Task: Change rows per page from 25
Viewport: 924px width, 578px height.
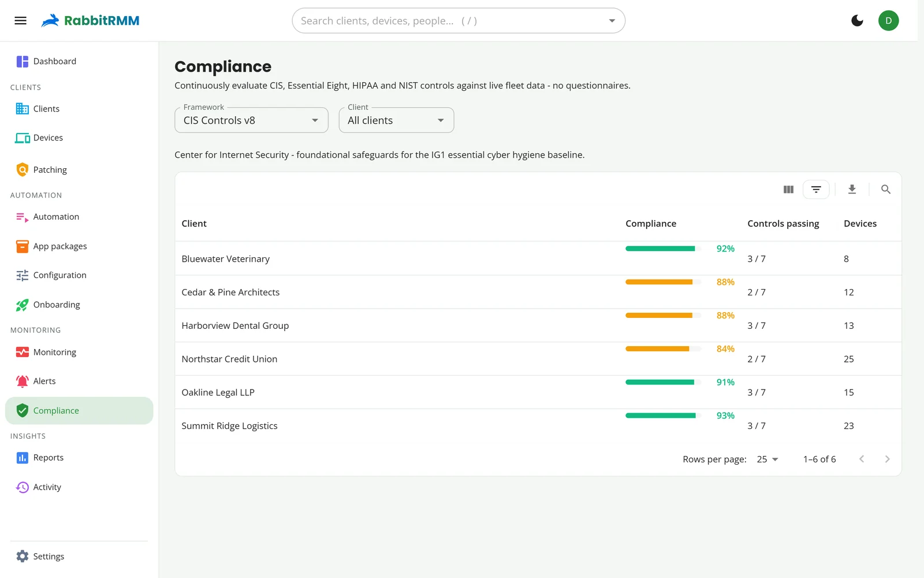Action: click(767, 459)
